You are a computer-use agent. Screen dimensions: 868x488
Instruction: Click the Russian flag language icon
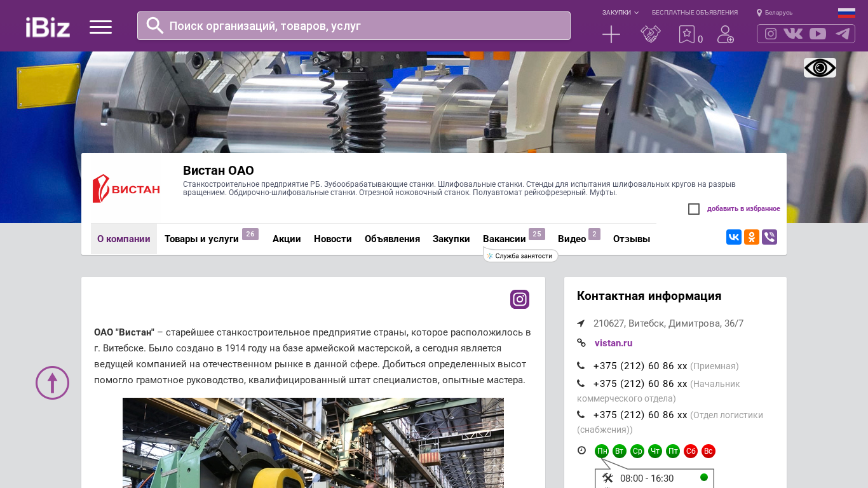[x=846, y=13]
